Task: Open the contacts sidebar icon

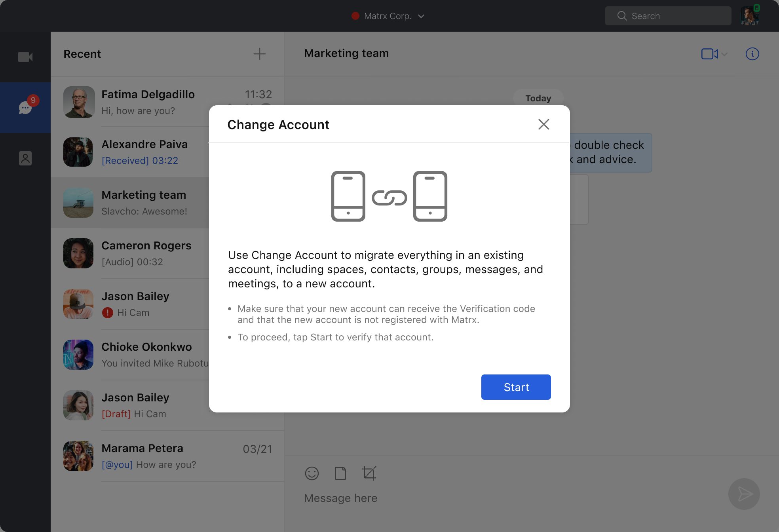Action: tap(25, 158)
